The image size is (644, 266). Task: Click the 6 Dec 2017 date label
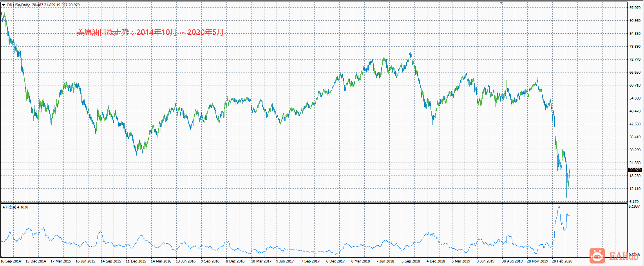[336, 261]
